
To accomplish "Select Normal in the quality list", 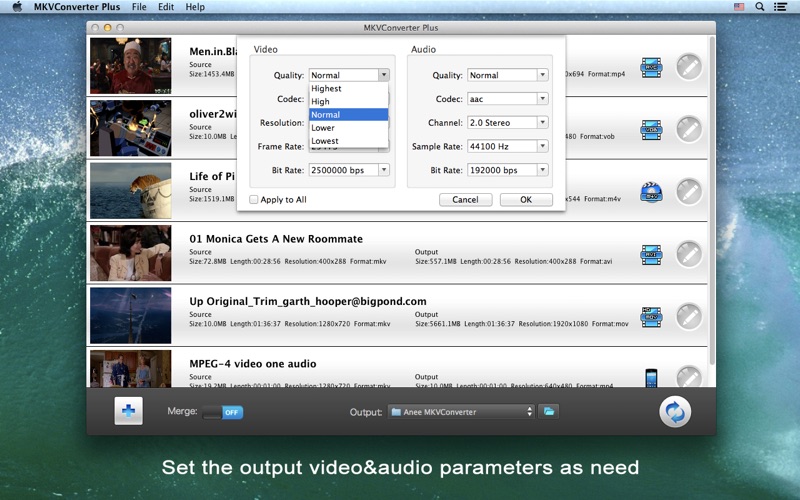I will [348, 114].
